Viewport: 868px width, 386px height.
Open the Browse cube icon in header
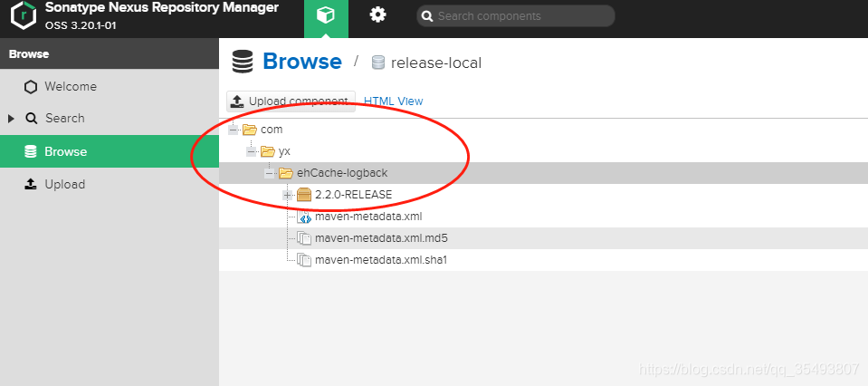pyautogui.click(x=326, y=15)
